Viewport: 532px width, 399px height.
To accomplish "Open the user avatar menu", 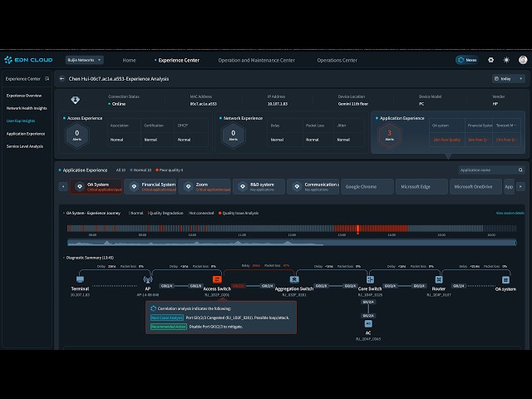I will click(x=523, y=60).
